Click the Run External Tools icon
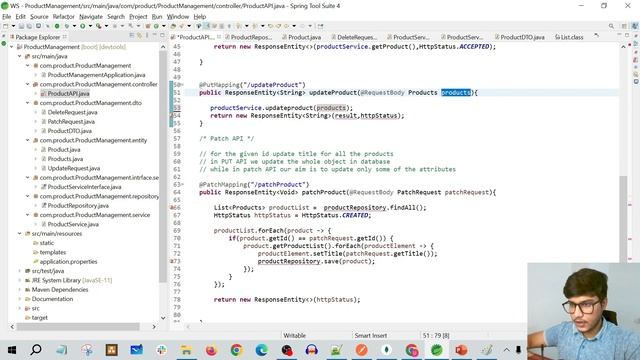The width and height of the screenshot is (640, 360). 98,26
